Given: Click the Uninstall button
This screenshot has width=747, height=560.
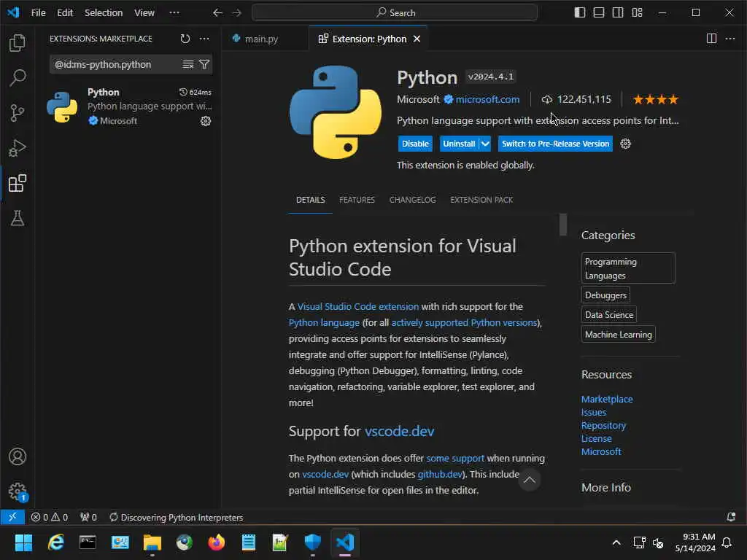Looking at the screenshot, I should [x=459, y=144].
